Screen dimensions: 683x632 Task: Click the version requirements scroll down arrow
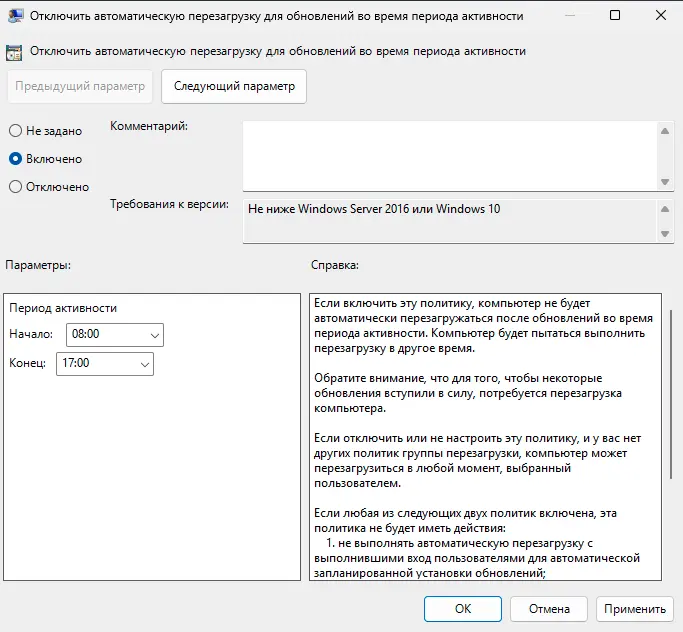[x=666, y=233]
